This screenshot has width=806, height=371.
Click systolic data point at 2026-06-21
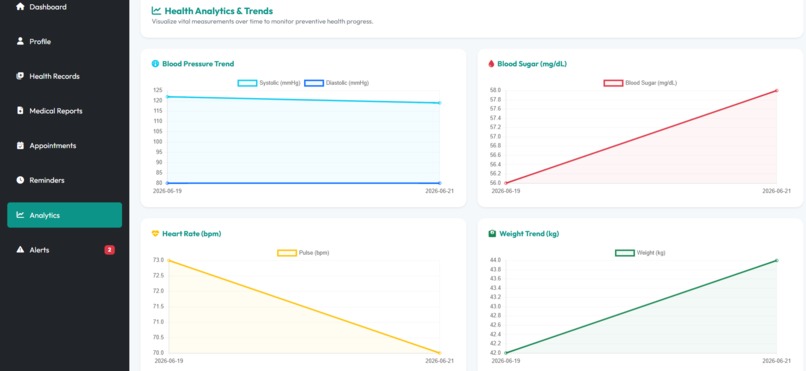[x=439, y=103]
